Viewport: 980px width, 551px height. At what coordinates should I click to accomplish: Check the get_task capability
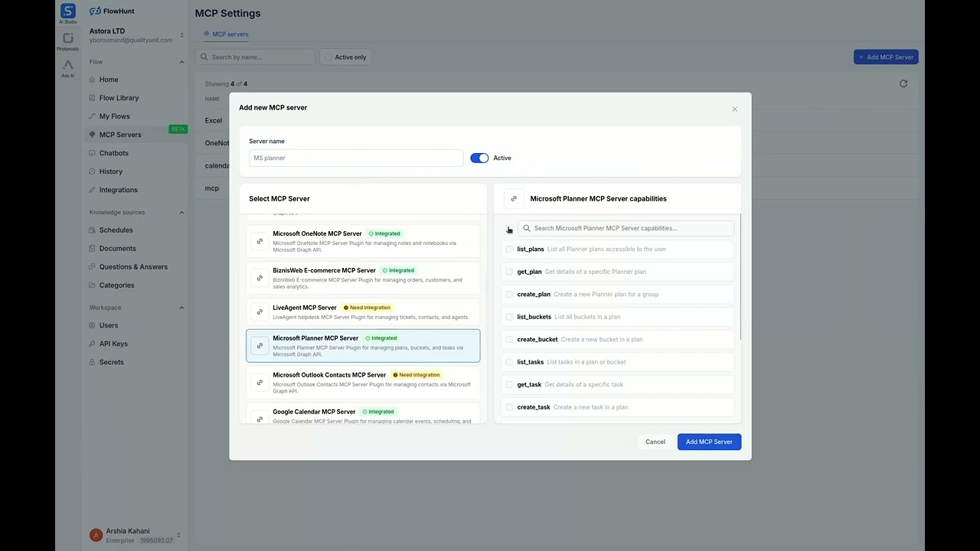point(509,385)
